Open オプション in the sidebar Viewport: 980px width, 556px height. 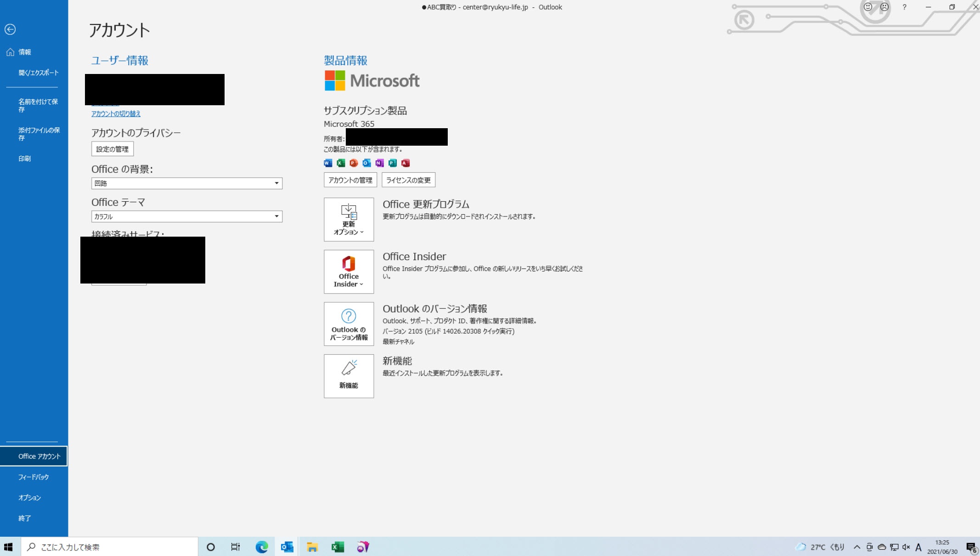(29, 498)
